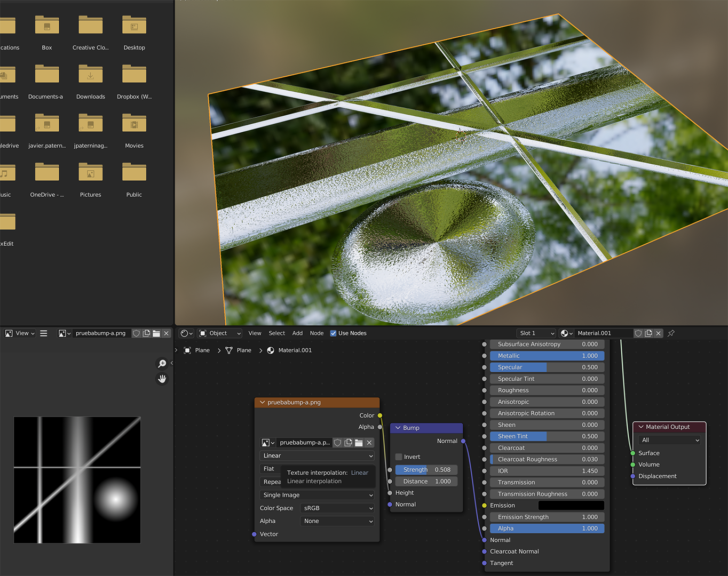Viewport: 728px width, 576px height.
Task: Open image folder icon inside the texture node
Action: (x=359, y=443)
